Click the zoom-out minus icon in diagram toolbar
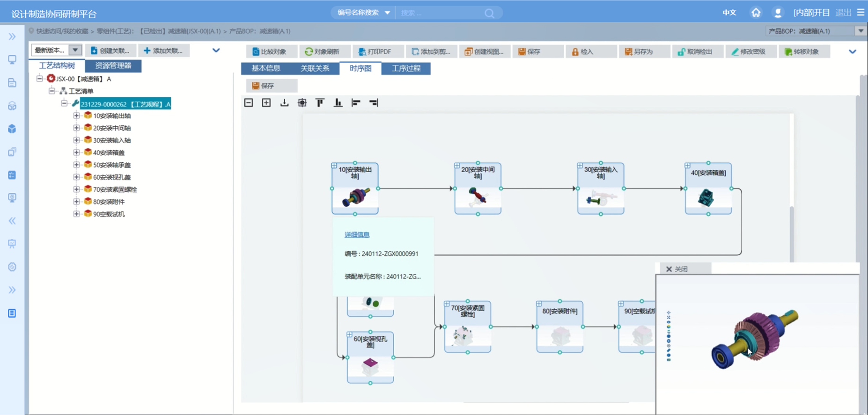 coord(249,103)
